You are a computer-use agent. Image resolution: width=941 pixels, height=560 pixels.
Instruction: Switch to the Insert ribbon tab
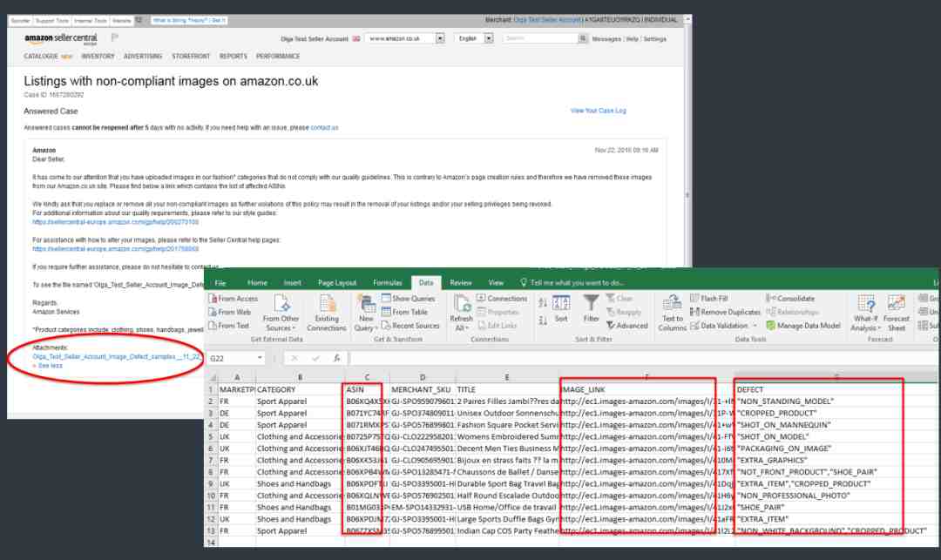click(292, 283)
